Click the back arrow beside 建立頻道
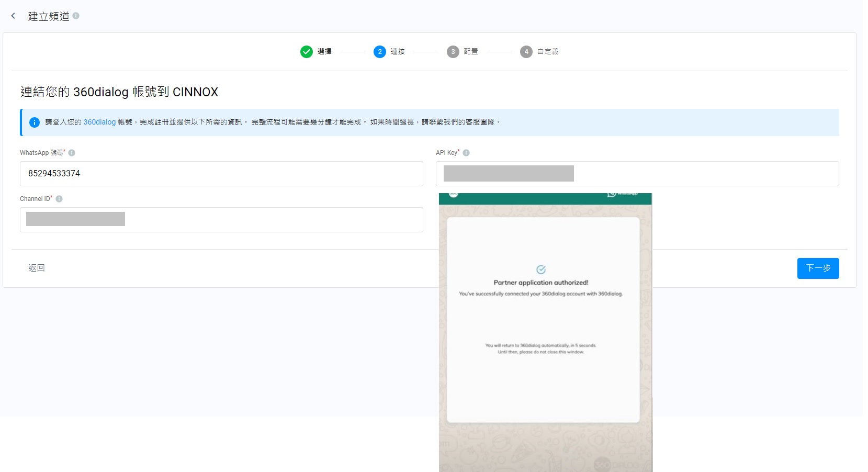The width and height of the screenshot is (868, 472). tap(13, 16)
